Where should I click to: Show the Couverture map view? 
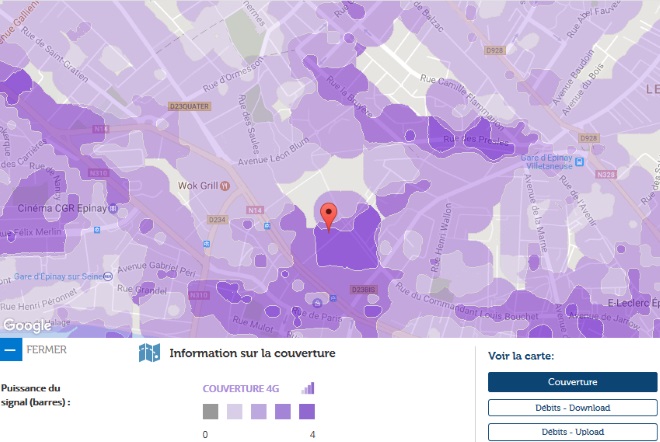coord(572,382)
